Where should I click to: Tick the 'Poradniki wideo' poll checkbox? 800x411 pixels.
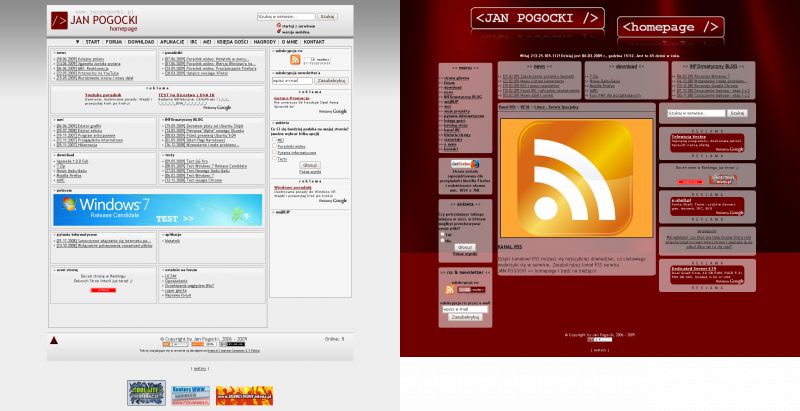[x=274, y=146]
